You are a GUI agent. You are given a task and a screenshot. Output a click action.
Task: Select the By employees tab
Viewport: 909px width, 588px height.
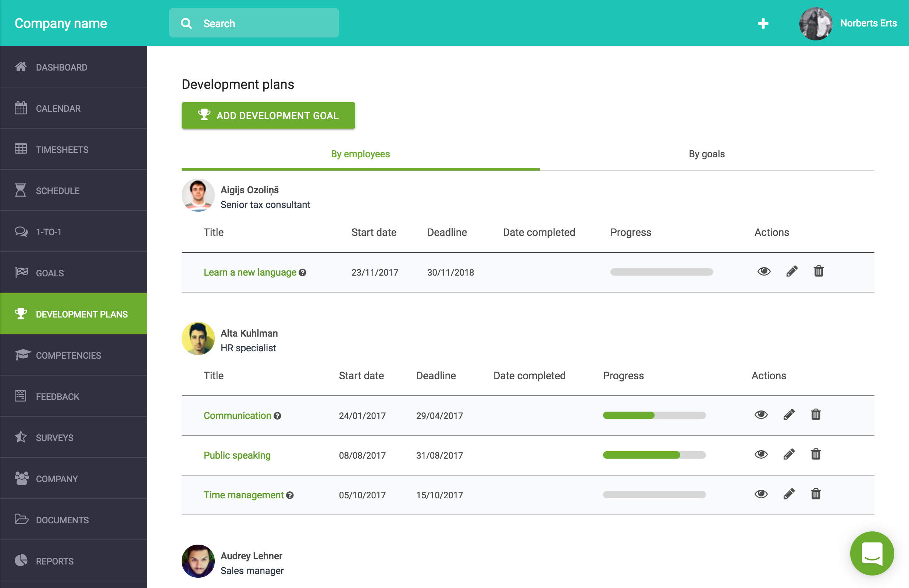pyautogui.click(x=360, y=154)
